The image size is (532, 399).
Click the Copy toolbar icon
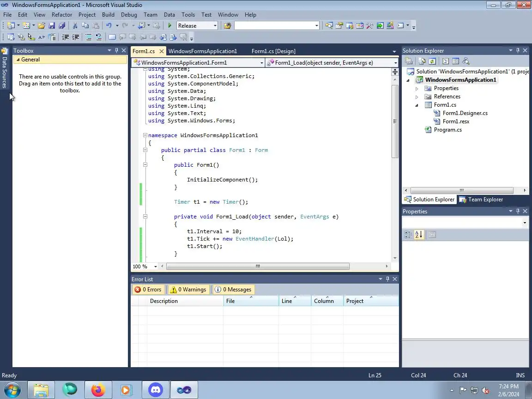tap(85, 25)
